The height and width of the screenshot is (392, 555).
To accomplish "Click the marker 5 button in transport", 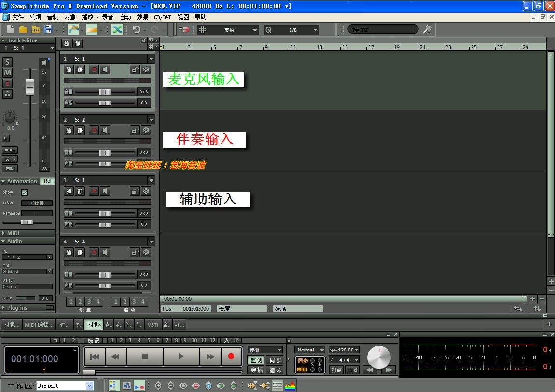I will (x=149, y=340).
